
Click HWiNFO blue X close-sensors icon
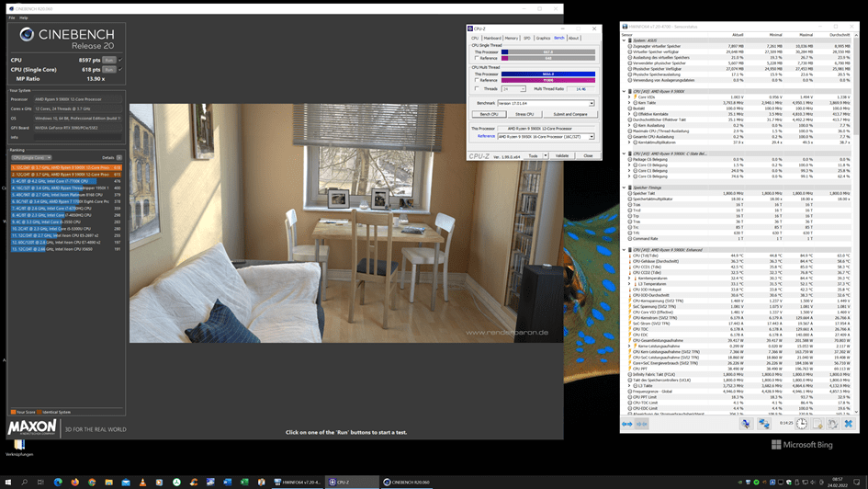(x=848, y=424)
